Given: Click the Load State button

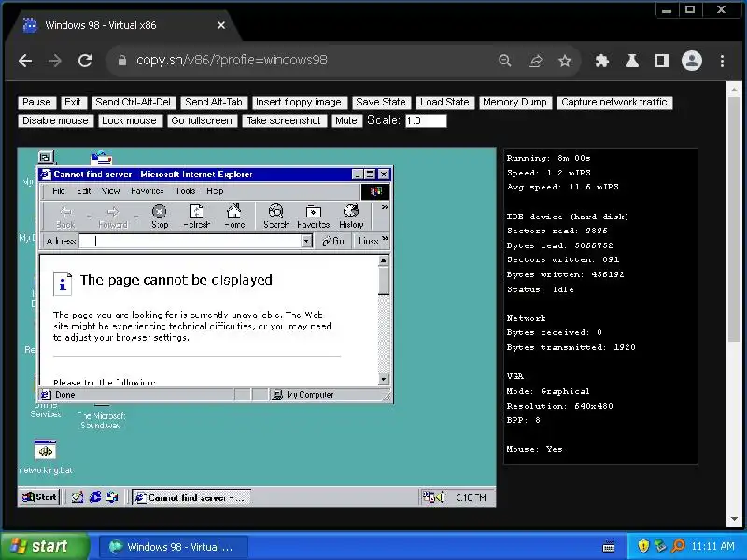Looking at the screenshot, I should coord(445,103).
